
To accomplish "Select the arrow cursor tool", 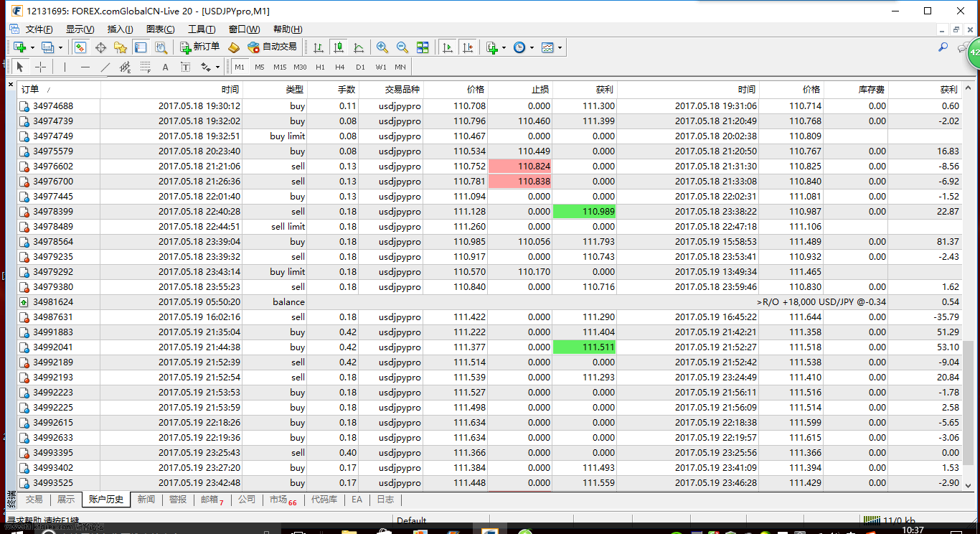I will point(20,67).
